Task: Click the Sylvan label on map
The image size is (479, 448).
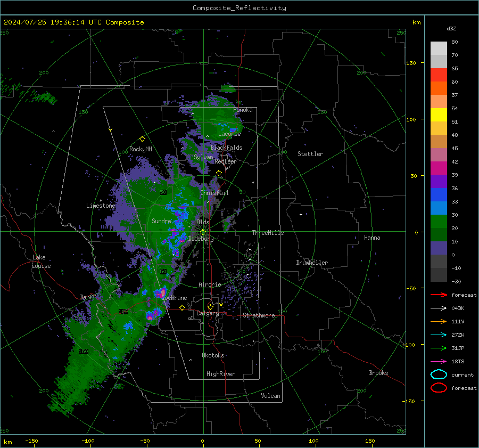Action: click(203, 157)
